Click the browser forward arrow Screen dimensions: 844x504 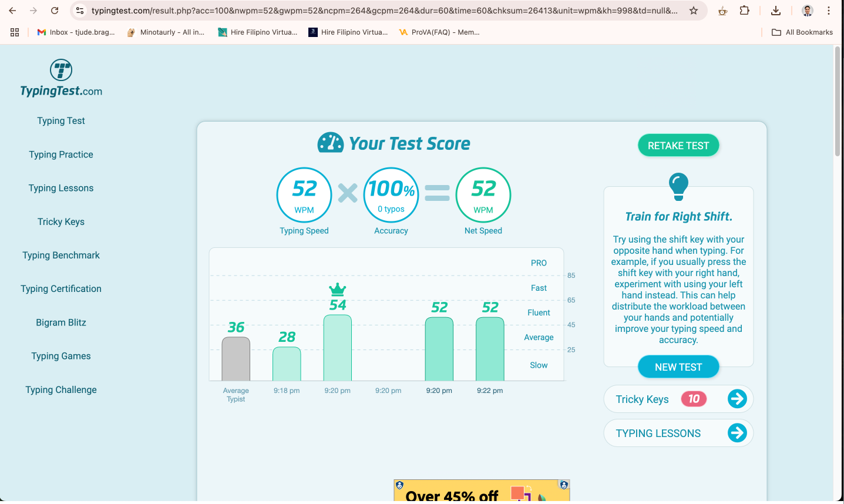(x=33, y=11)
